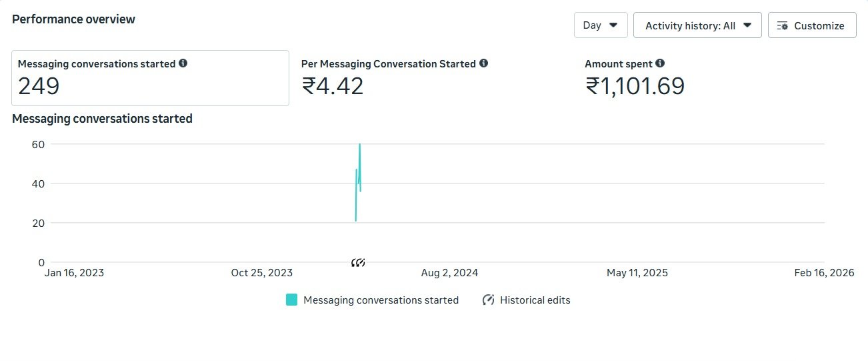The width and height of the screenshot is (868, 361).
Task: Click the teal legend color swatch
Action: click(291, 300)
